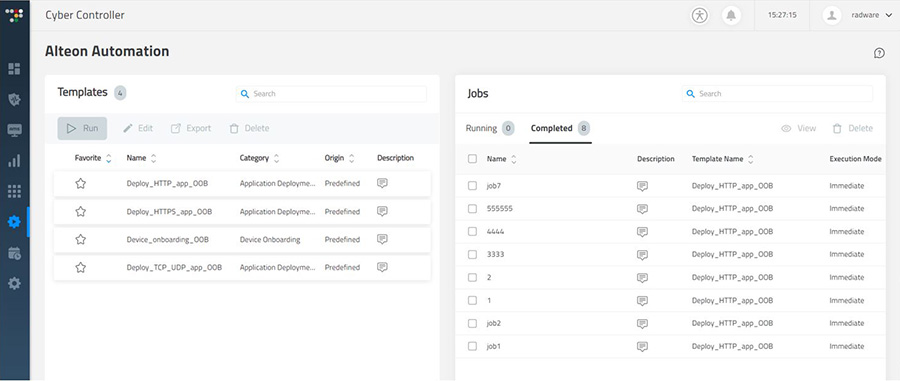Click the Device Onboarding category cell
This screenshot has width=900, height=381.
pyautogui.click(x=270, y=240)
